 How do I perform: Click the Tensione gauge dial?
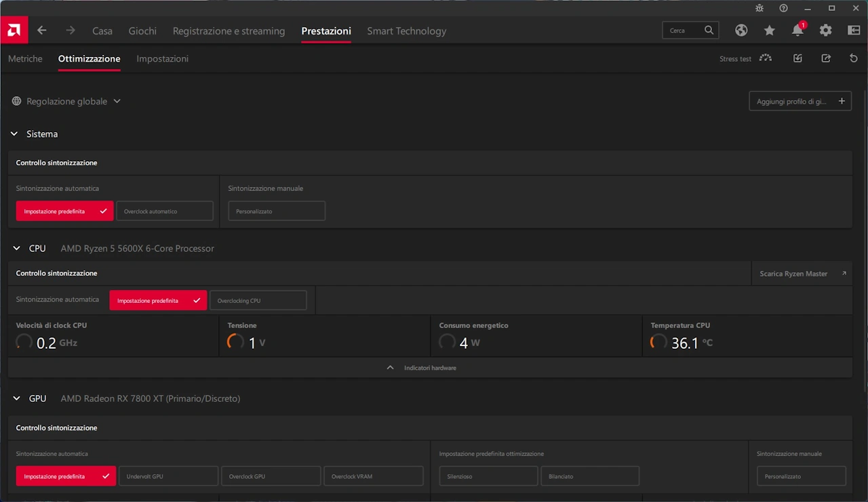tap(235, 342)
